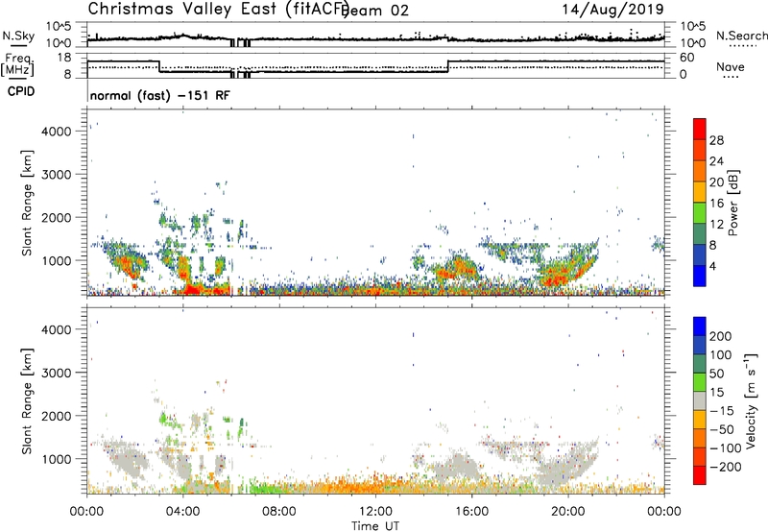Click the "N.Sky" legend label
768x532 pixels.
(x=18, y=36)
